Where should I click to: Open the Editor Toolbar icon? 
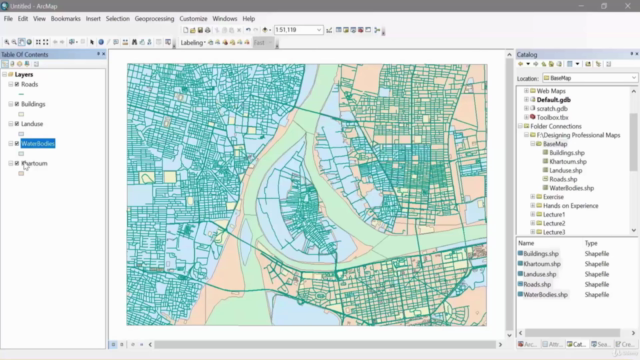pyautogui.click(x=329, y=30)
